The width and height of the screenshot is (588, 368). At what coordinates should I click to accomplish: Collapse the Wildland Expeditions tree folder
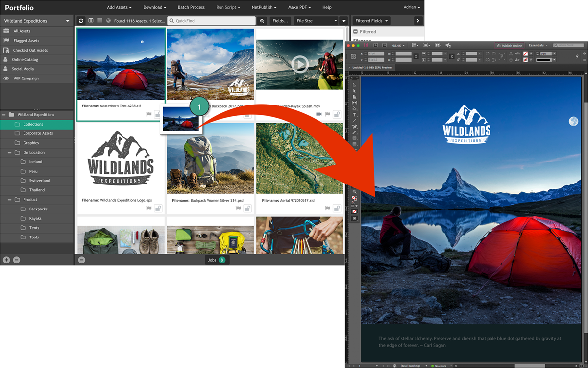tap(4, 114)
